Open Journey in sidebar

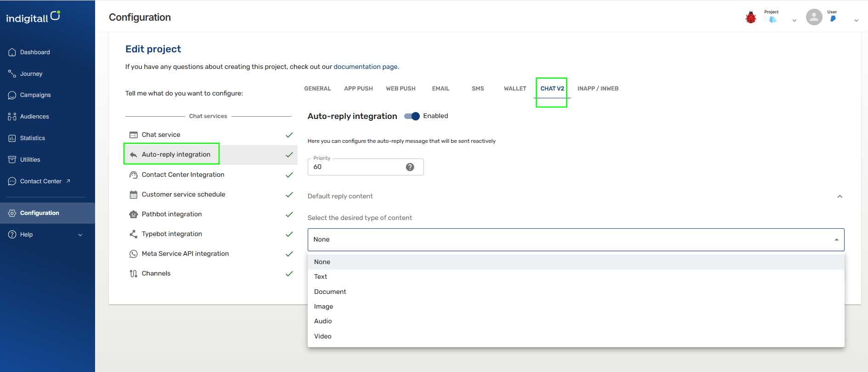47,73
